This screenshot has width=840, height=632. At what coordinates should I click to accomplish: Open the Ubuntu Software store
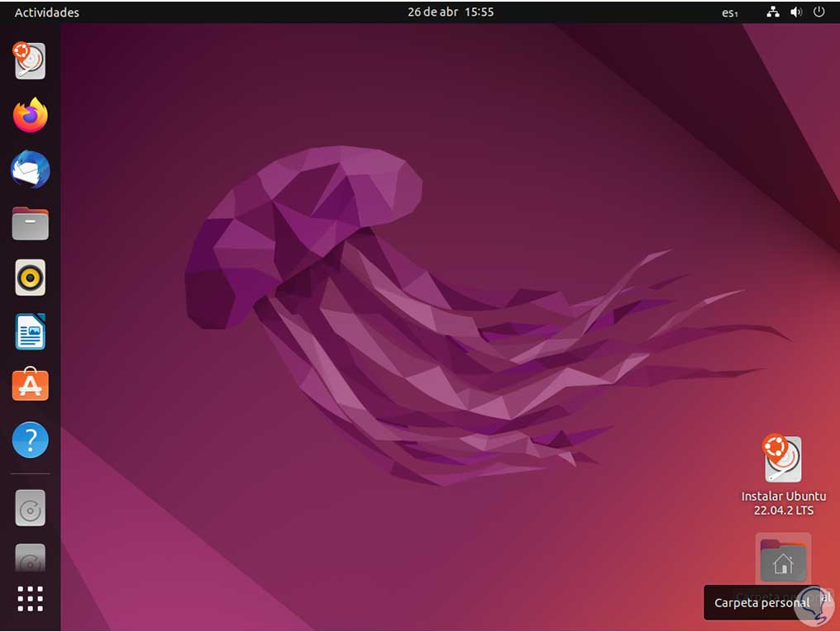click(31, 385)
